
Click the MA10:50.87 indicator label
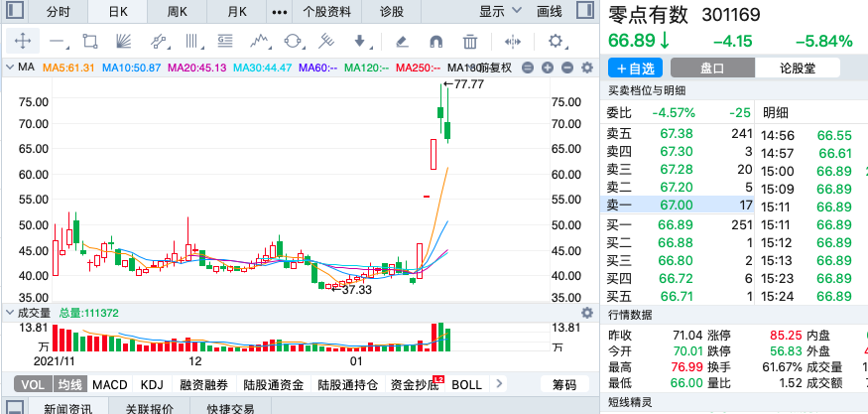click(132, 69)
